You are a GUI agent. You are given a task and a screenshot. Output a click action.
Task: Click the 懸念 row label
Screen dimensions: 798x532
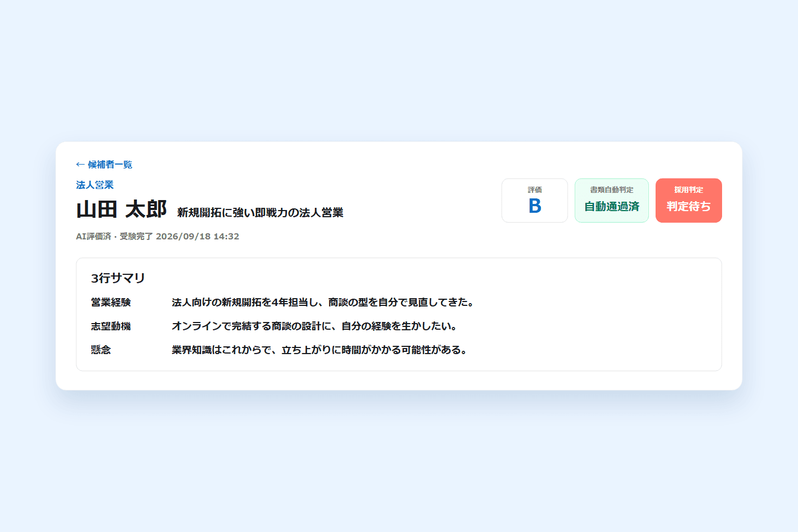point(101,350)
